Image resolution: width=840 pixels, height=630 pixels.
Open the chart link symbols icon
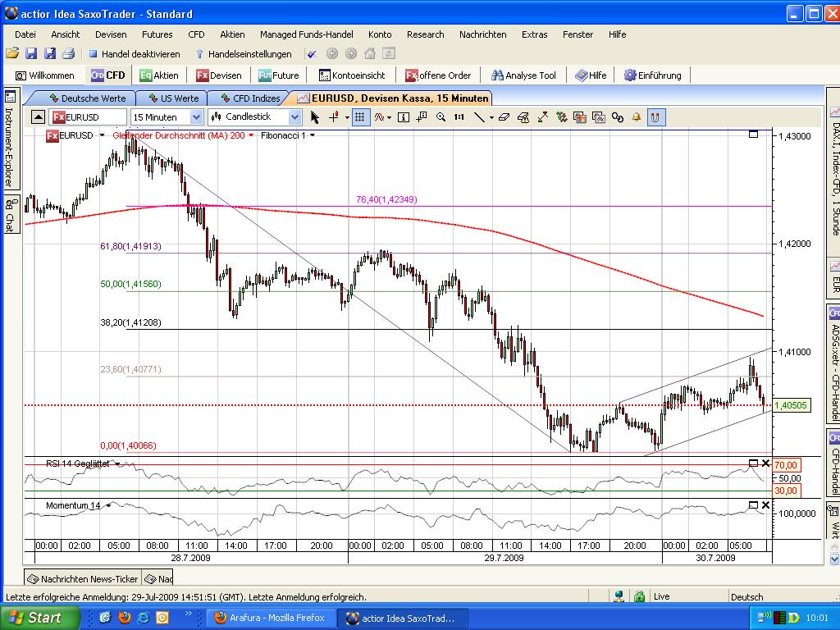click(617, 116)
